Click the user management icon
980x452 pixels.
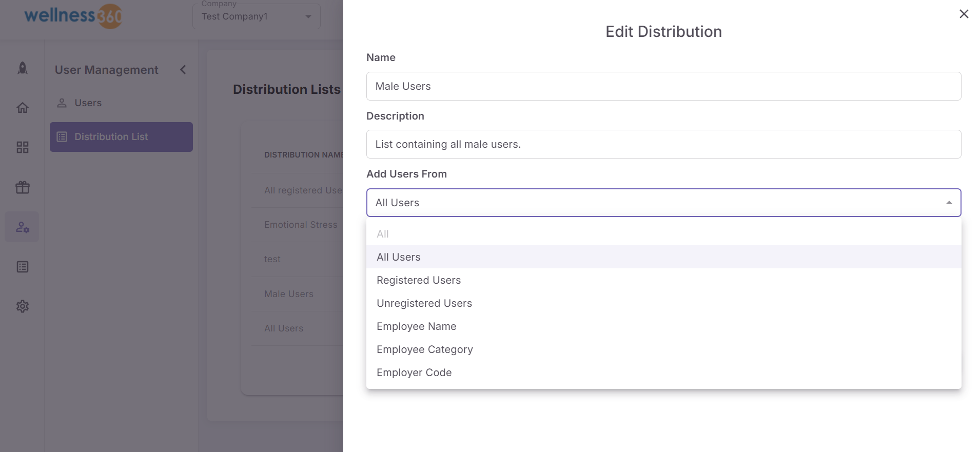click(x=23, y=227)
